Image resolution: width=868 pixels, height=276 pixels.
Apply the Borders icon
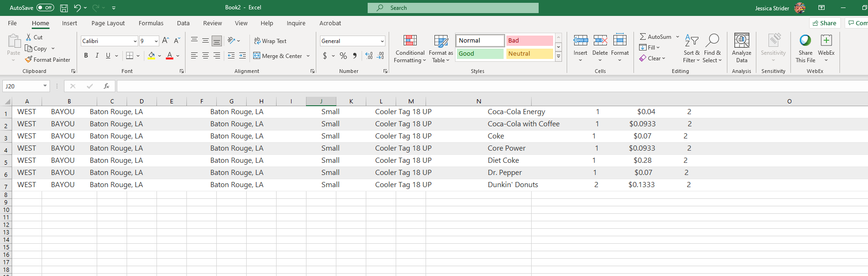pos(130,56)
